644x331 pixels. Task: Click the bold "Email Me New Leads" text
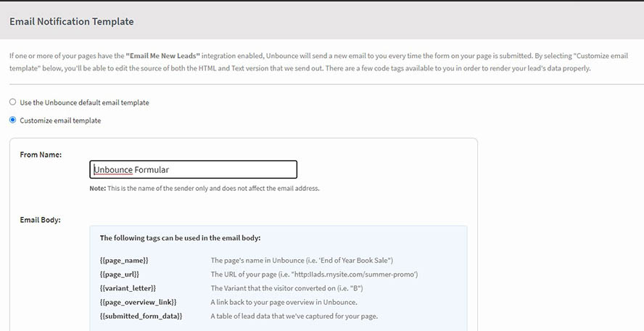pos(162,55)
